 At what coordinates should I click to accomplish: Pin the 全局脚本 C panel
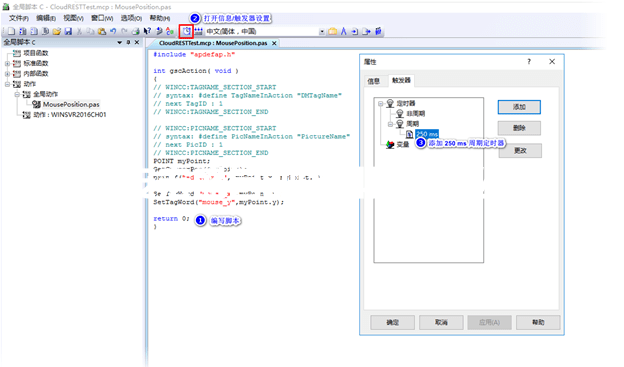click(x=128, y=42)
